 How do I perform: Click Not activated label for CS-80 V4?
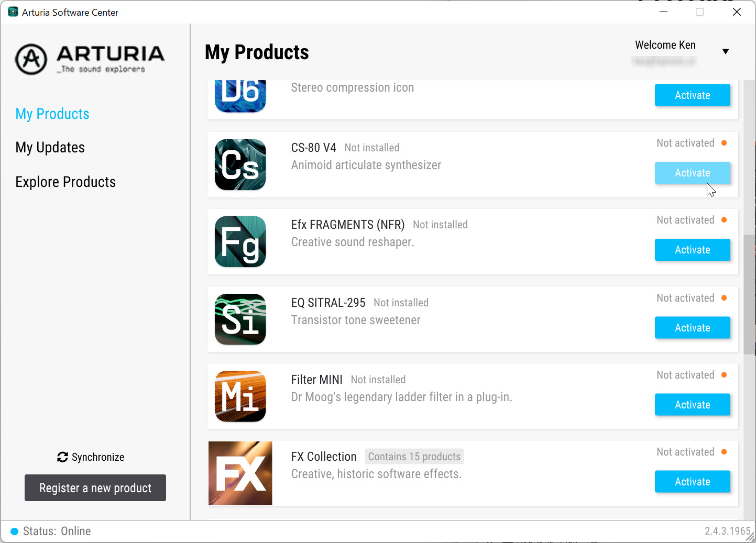pos(685,143)
